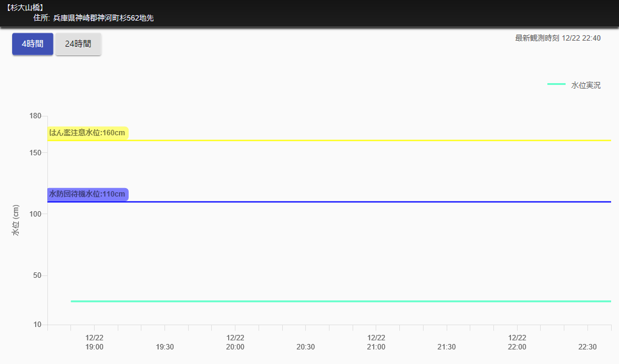
Task: Click the 19:30 x-axis time label
Action: (164, 347)
